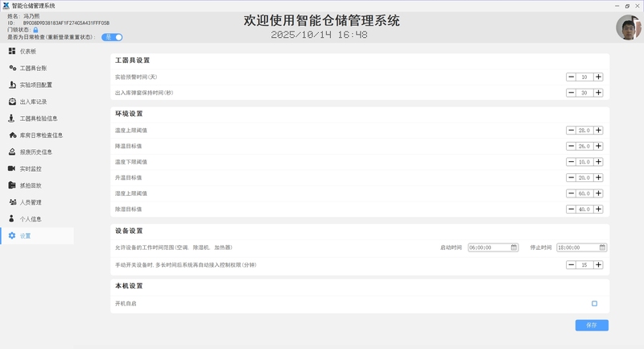644x349 pixels.
Task: Click the takeover minutes field showing 15
Action: [x=584, y=264]
